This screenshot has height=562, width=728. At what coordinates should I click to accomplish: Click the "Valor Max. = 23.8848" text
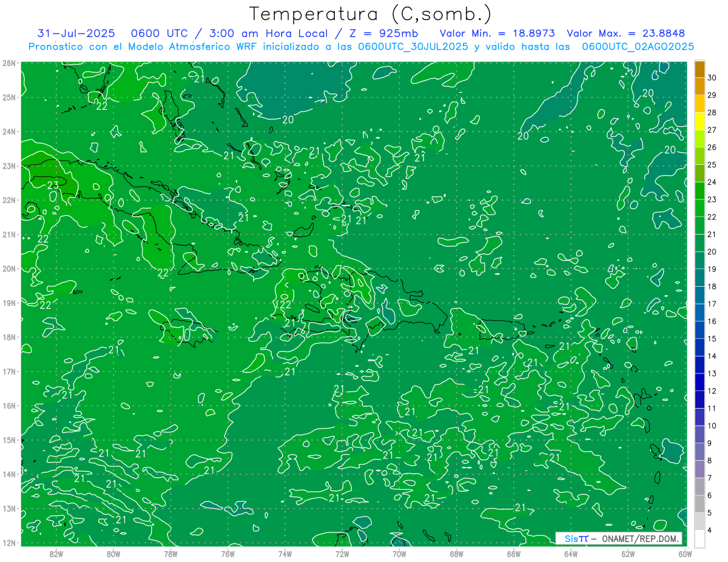[x=627, y=33]
